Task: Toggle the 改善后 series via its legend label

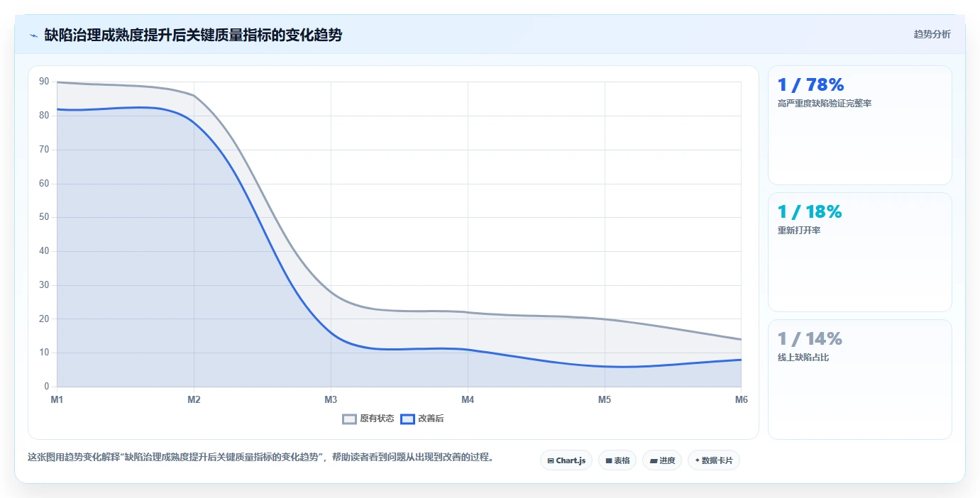Action: coord(431,419)
